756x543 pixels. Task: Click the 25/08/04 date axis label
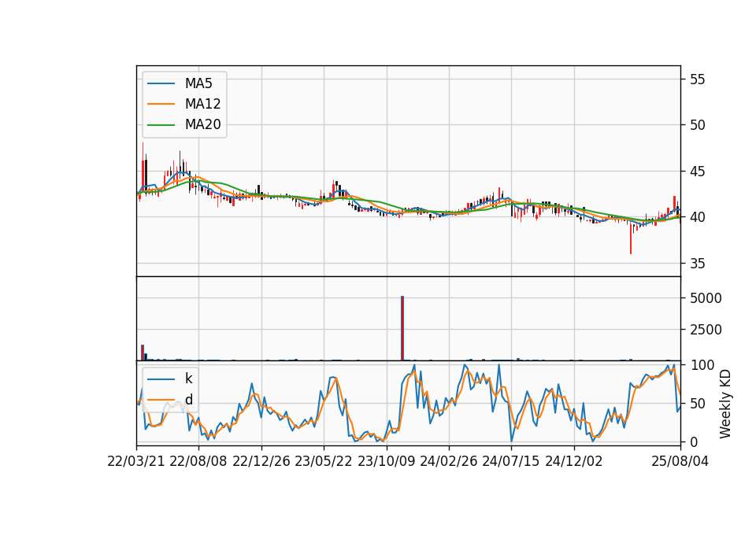680,461
